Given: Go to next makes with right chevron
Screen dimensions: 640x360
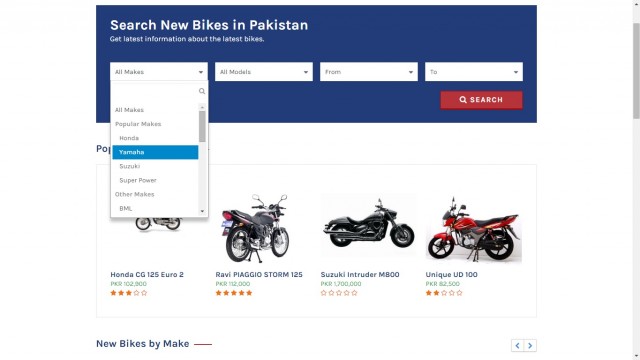Looking at the screenshot, I should click(530, 345).
